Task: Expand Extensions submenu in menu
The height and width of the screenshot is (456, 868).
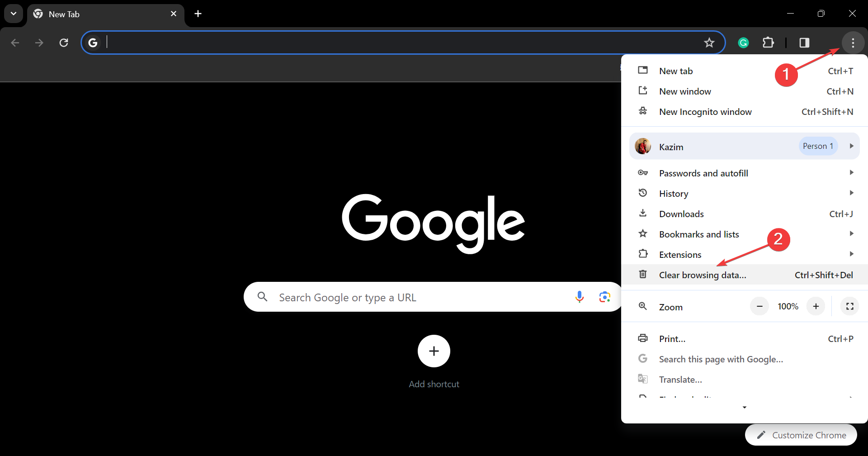Action: [x=745, y=255]
